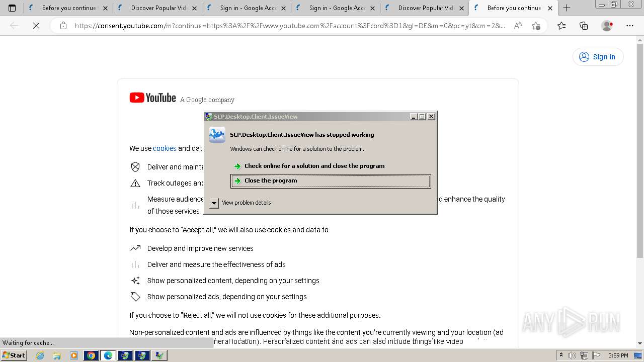Open Windows Media Player taskbar icon
This screenshot has height=362, width=644.
tap(74, 355)
